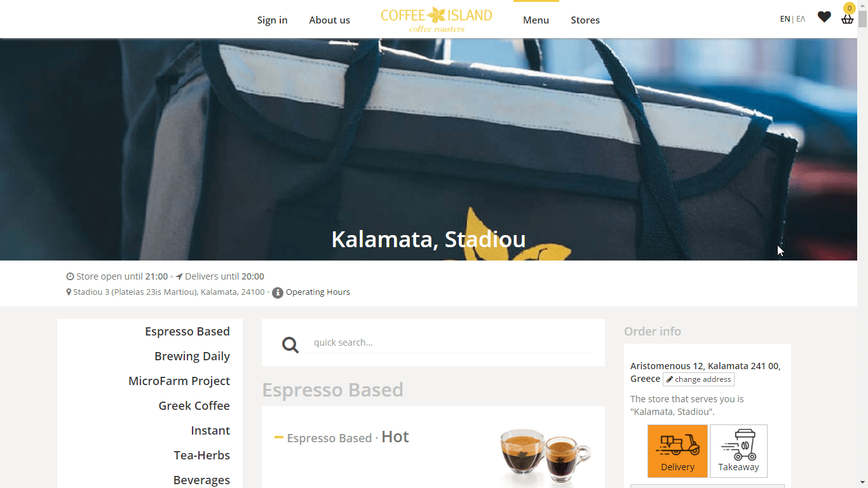Select Greek Coffee category
The width and height of the screenshot is (868, 488).
pos(194,405)
